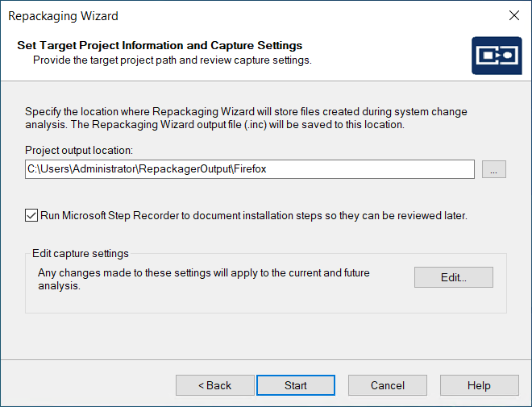The width and height of the screenshot is (532, 407).
Task: Uncheck the Run Microsoft Step Recorder checkbox
Action: tap(31, 215)
